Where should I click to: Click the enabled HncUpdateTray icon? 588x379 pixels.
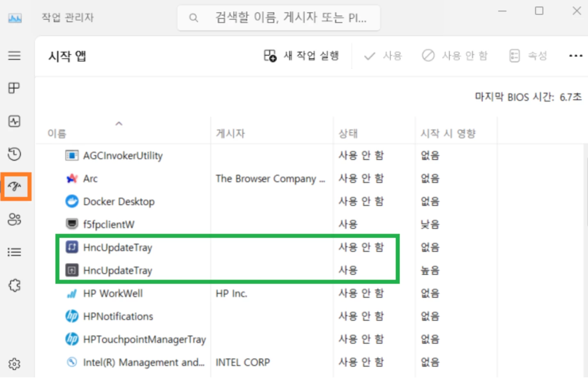[72, 270]
